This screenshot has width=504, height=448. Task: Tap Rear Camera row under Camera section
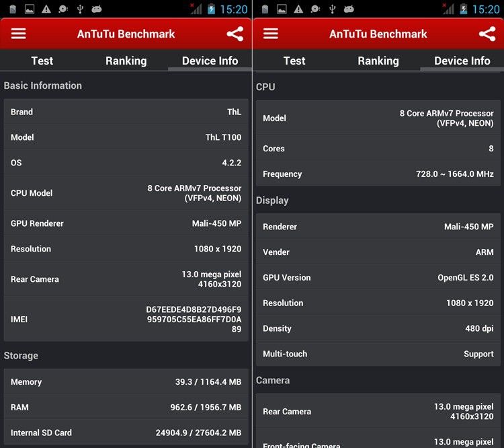coord(378,411)
